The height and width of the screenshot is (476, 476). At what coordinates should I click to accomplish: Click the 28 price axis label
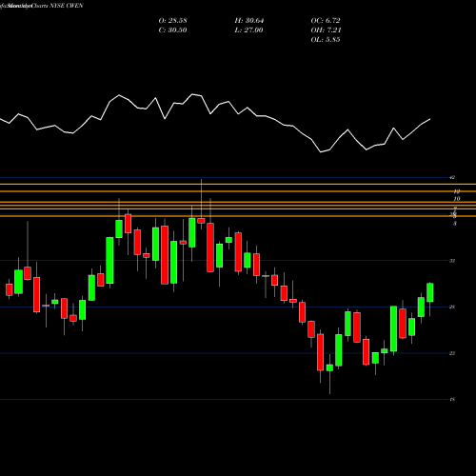point(452,307)
